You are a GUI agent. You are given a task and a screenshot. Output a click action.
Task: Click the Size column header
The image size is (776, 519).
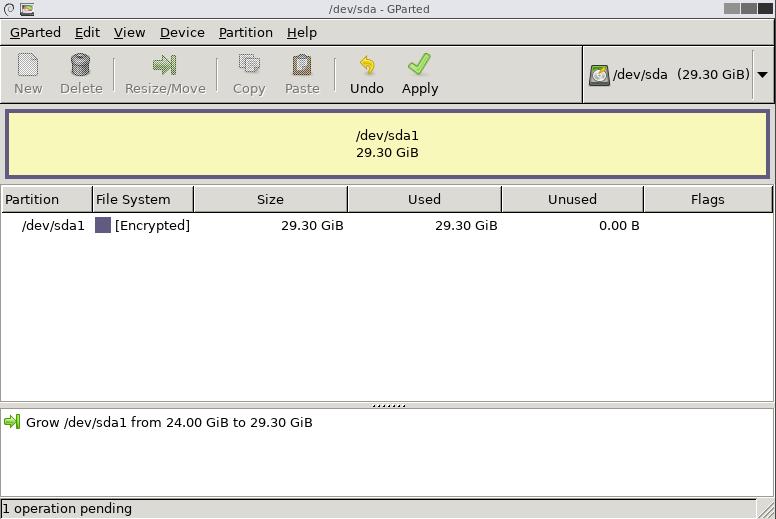[x=270, y=199]
